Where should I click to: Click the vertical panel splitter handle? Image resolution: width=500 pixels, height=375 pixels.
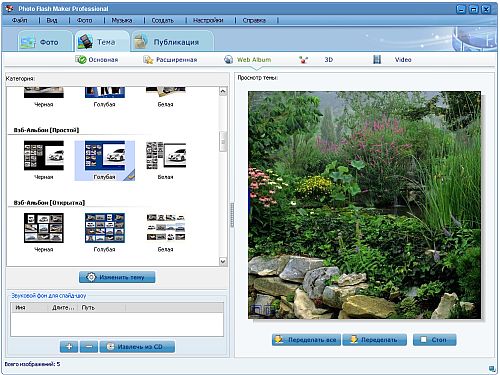point(232,215)
